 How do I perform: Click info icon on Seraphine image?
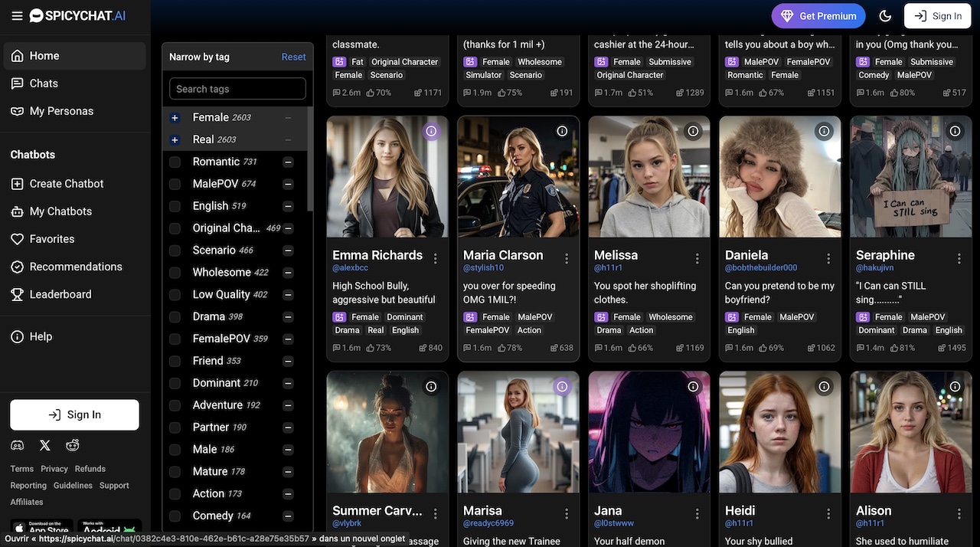click(955, 132)
